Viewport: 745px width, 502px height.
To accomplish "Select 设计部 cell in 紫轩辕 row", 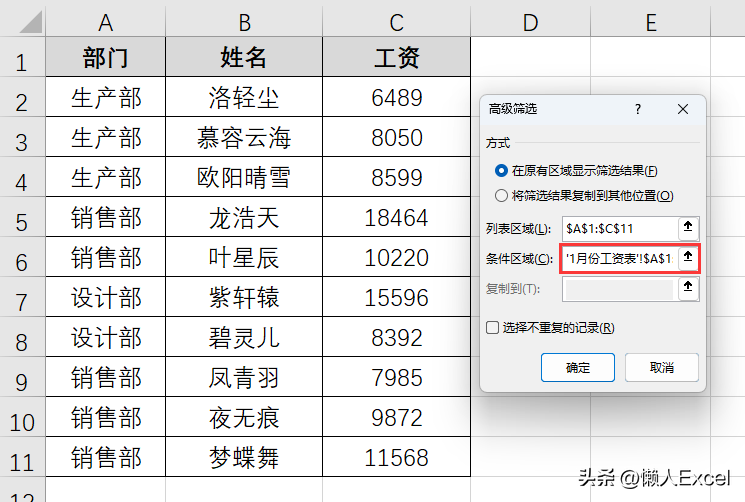I will click(105, 297).
